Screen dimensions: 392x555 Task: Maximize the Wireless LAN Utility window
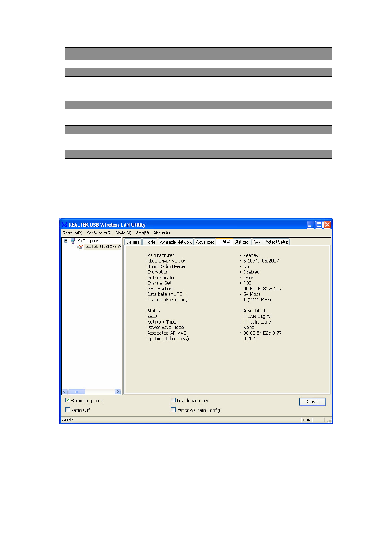coord(318,224)
